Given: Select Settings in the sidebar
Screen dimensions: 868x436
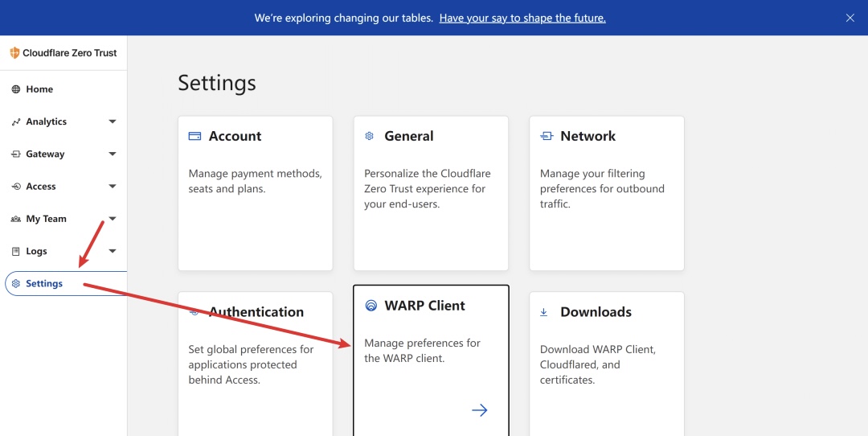Looking at the screenshot, I should tap(66, 284).
